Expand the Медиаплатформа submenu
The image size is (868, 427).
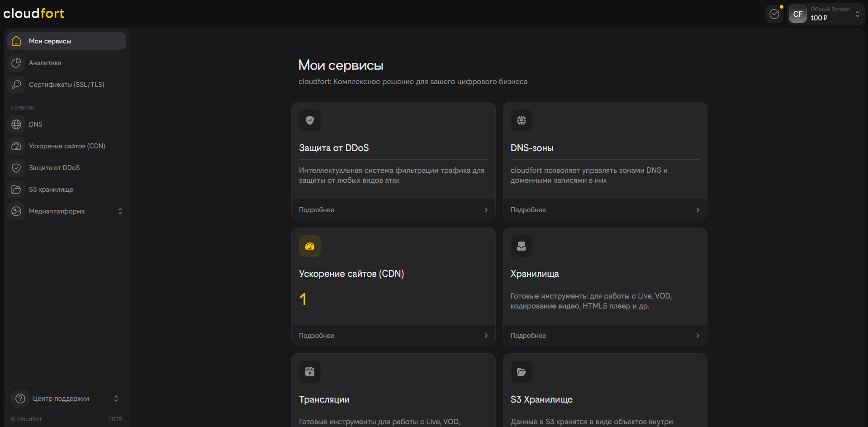pos(120,211)
